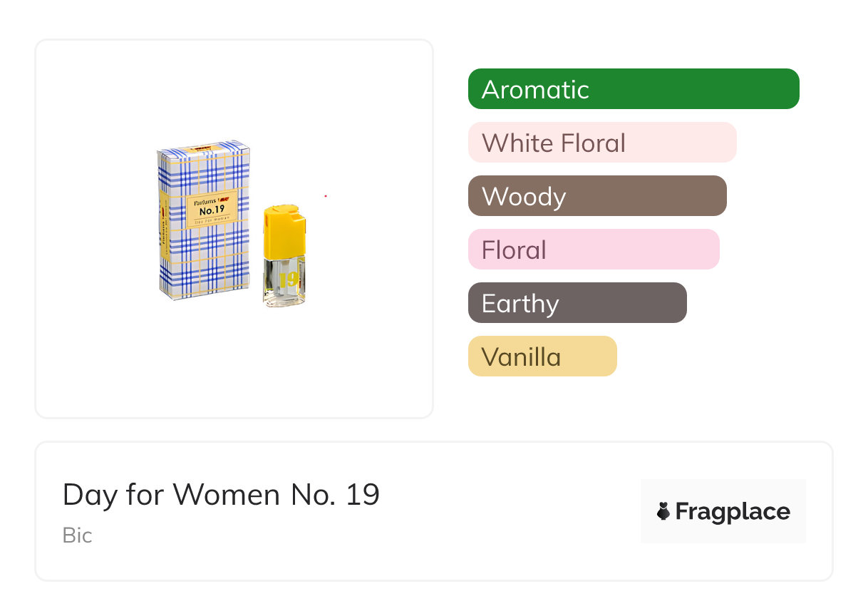The image size is (868, 616).
Task: Open the Bic brand link
Action: pos(77,535)
